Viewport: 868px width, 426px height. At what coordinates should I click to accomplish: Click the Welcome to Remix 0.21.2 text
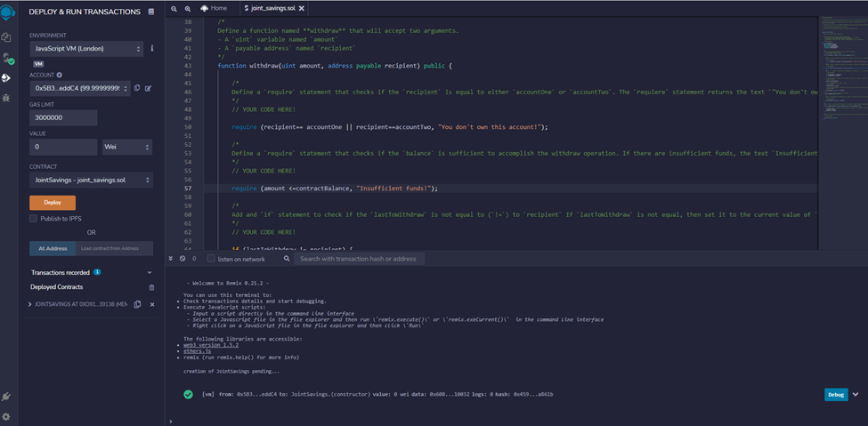pos(229,283)
